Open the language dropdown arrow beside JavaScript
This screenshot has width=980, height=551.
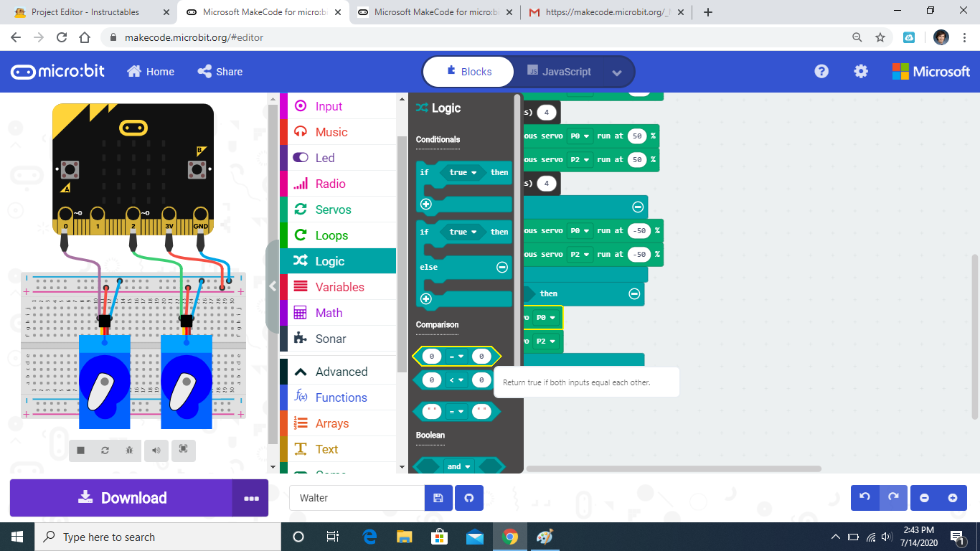coord(617,72)
